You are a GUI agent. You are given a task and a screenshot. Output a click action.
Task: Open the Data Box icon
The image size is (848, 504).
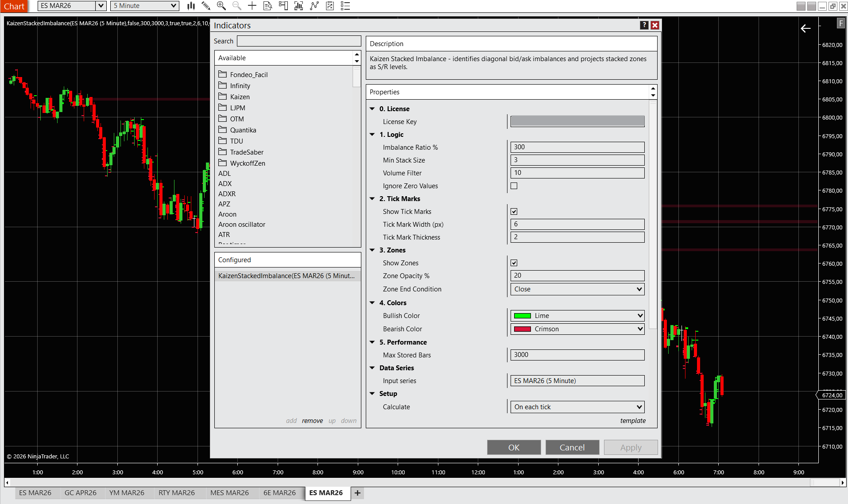click(x=267, y=6)
